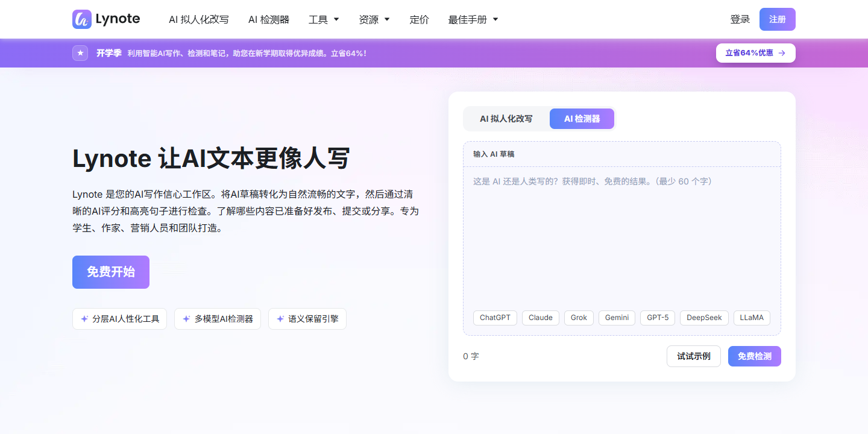Click the 0 字 character counter
868x434 pixels.
tap(471, 356)
